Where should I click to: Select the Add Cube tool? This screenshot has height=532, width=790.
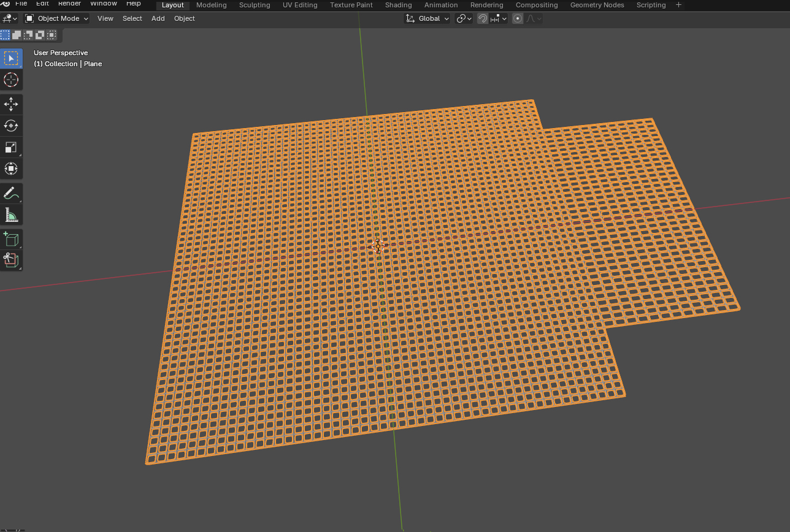[x=11, y=239]
